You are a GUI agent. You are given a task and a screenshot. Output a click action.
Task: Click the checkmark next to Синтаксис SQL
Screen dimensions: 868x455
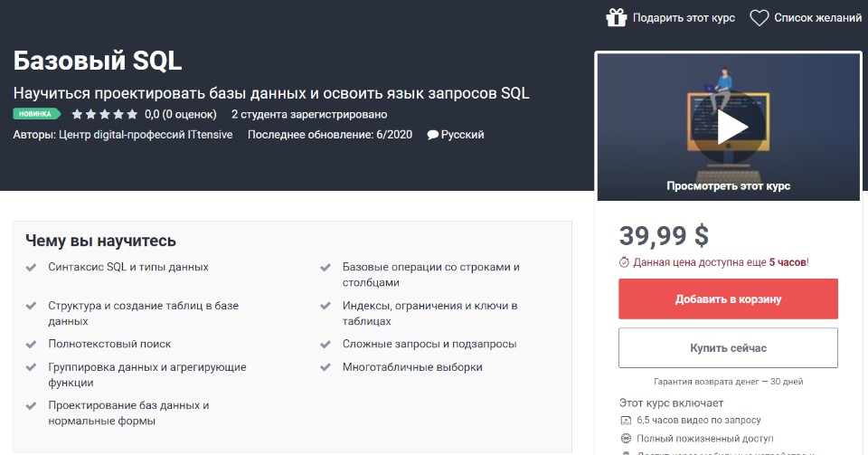[x=31, y=268]
